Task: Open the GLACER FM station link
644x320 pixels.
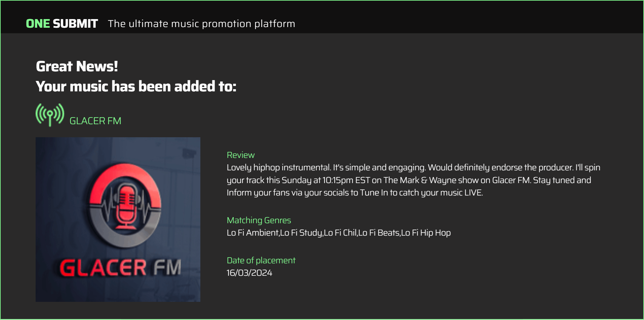Action: point(95,121)
